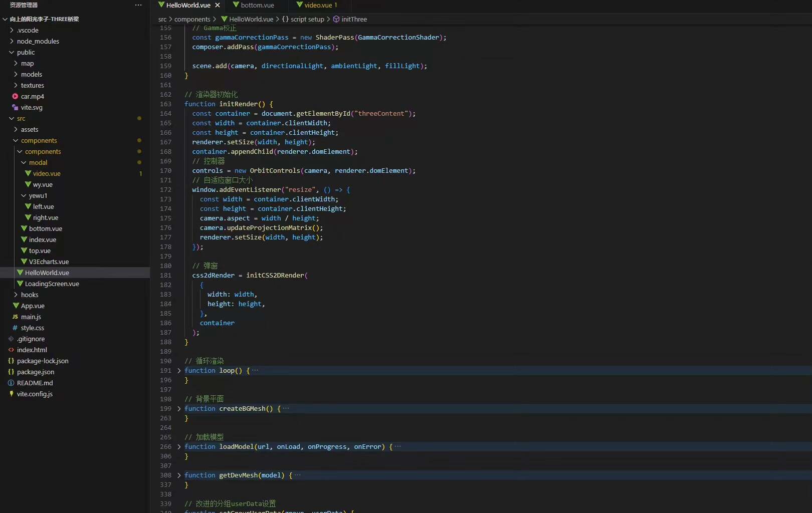This screenshot has height=513, width=812.
Task: Expand the folded loop function arrow
Action: pos(179,371)
